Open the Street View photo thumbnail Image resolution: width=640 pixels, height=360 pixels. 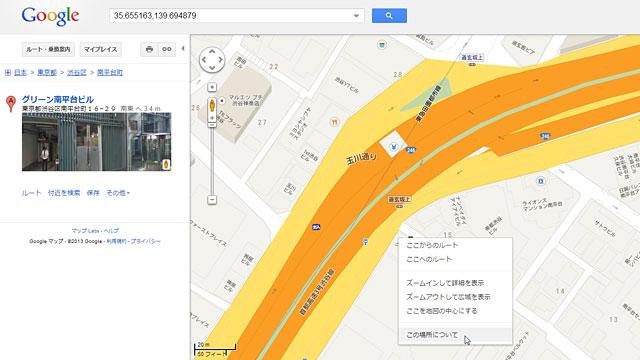(96, 142)
